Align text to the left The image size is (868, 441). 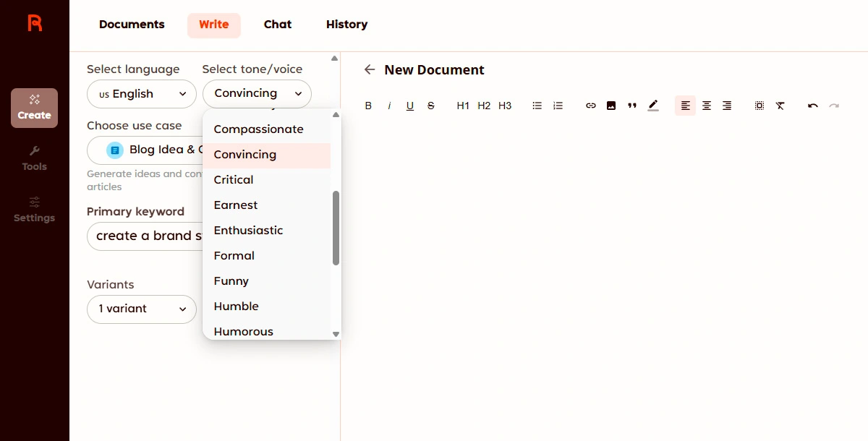tap(686, 106)
